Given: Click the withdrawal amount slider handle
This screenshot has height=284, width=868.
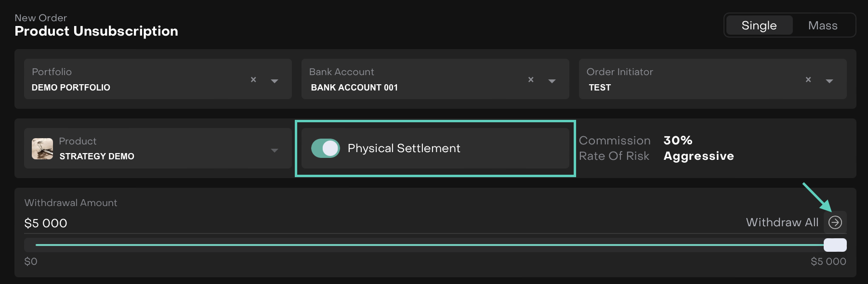Looking at the screenshot, I should click(x=835, y=245).
